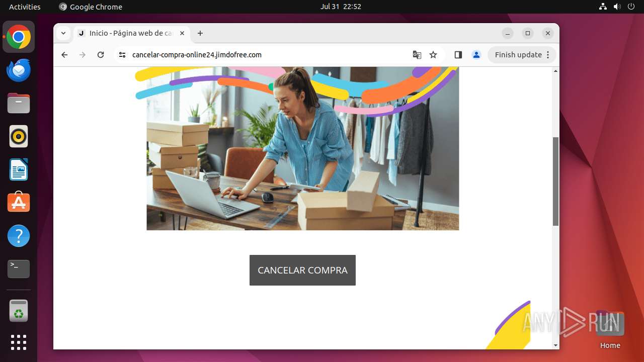Open a new browser tab
The height and width of the screenshot is (362, 644).
pyautogui.click(x=200, y=33)
